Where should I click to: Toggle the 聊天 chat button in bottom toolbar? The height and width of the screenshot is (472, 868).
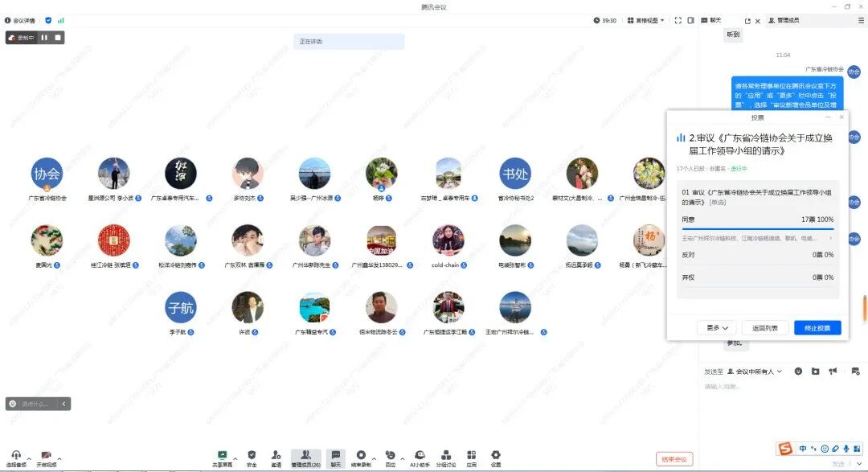tap(335, 458)
